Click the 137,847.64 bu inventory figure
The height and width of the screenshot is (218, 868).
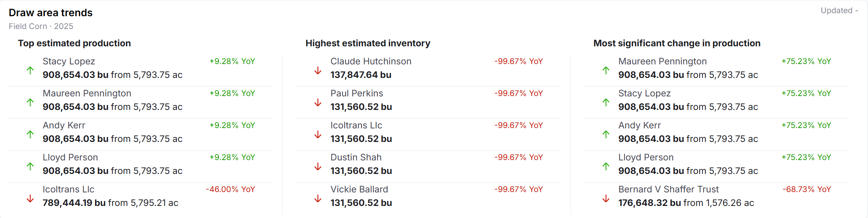pyautogui.click(x=361, y=75)
